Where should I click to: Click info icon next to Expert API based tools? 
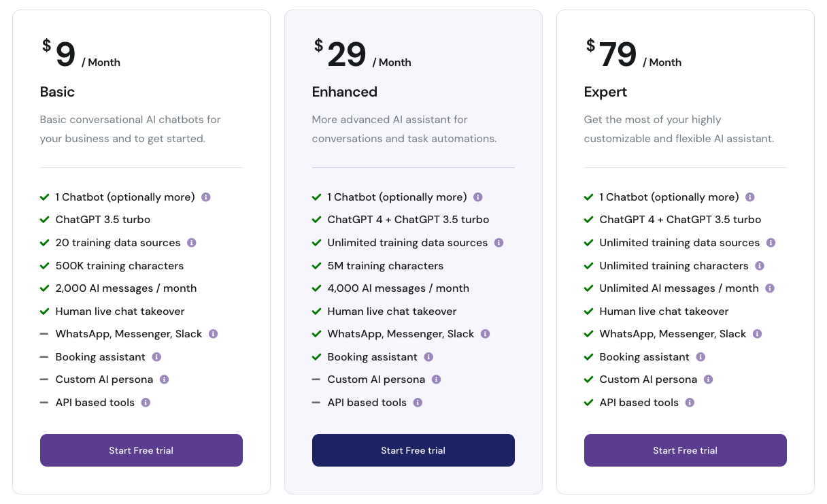point(690,403)
